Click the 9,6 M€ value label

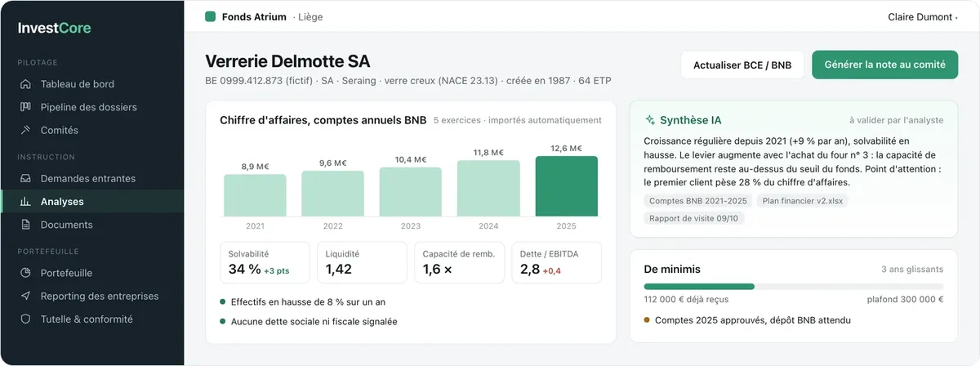coord(332,163)
